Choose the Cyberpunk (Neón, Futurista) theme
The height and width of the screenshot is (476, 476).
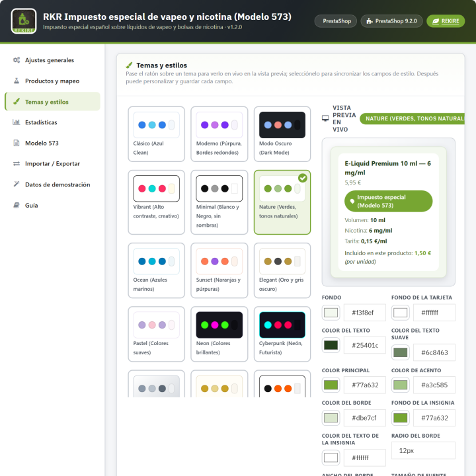[282, 334]
